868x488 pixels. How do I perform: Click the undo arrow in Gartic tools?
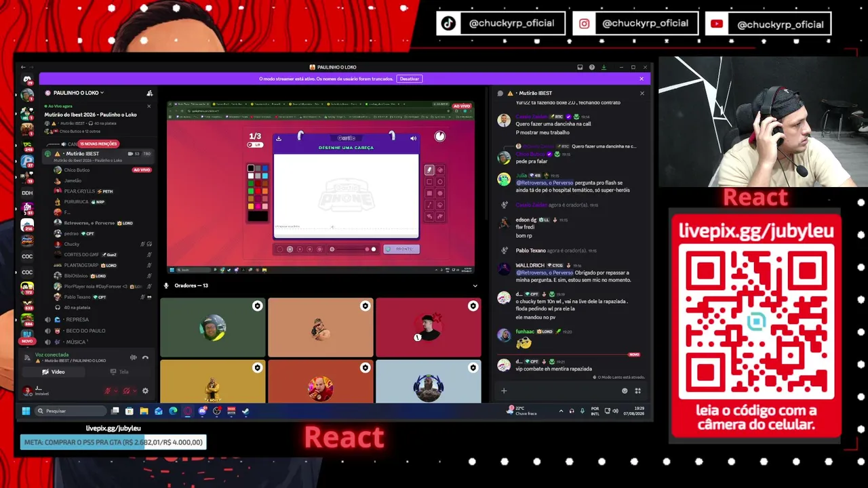pos(429,216)
